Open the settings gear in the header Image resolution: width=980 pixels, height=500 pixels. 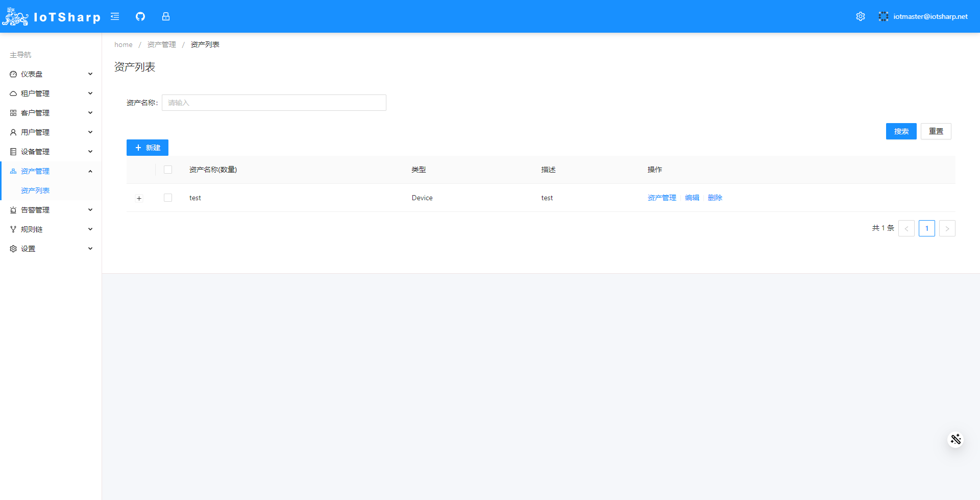coord(861,16)
